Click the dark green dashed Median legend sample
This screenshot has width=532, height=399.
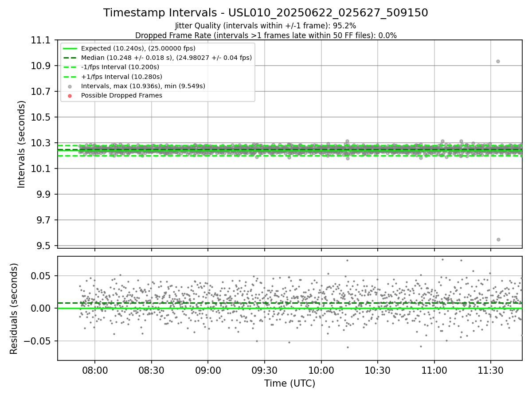pyautogui.click(x=70, y=58)
